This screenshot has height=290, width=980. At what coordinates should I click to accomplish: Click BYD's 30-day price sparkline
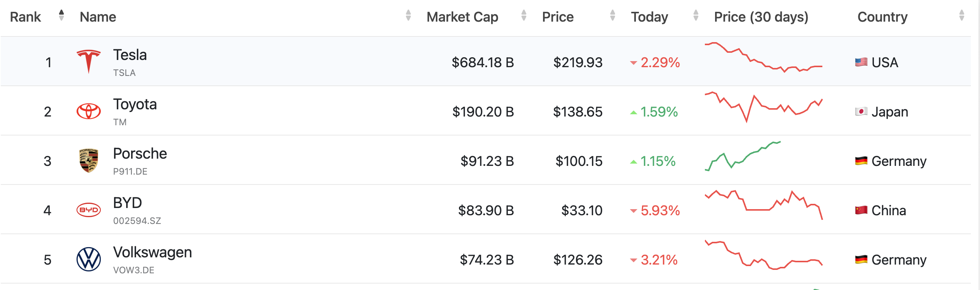click(x=764, y=205)
